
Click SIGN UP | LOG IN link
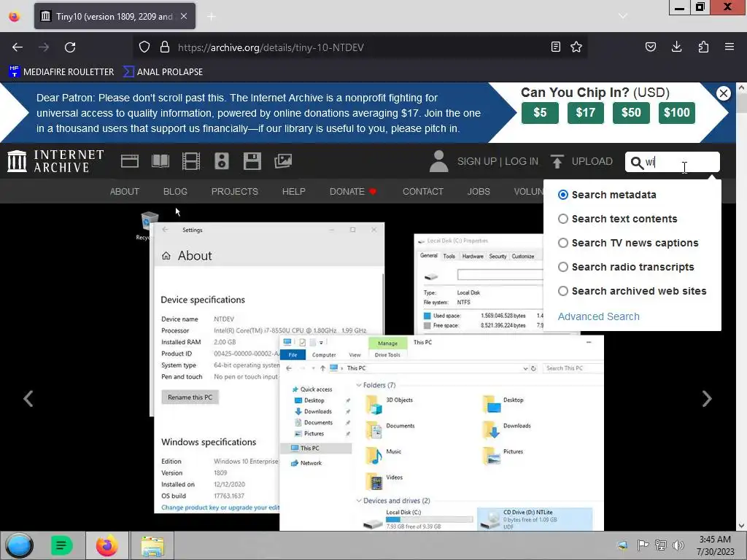pos(498,161)
